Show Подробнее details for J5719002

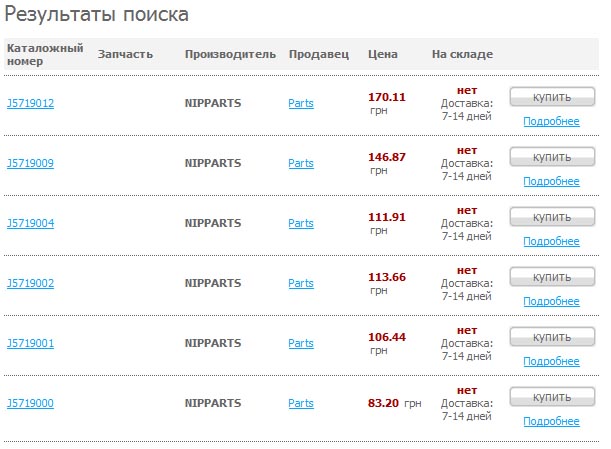(551, 302)
